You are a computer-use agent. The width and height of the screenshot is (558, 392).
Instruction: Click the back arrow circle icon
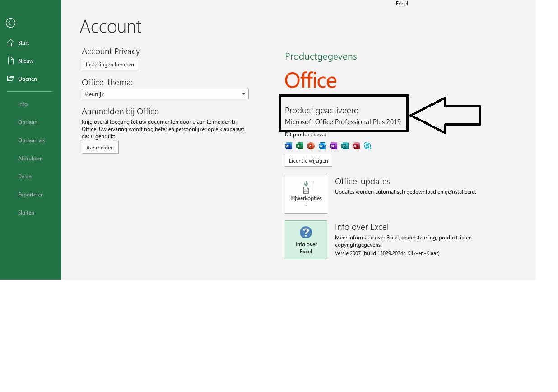(x=10, y=23)
